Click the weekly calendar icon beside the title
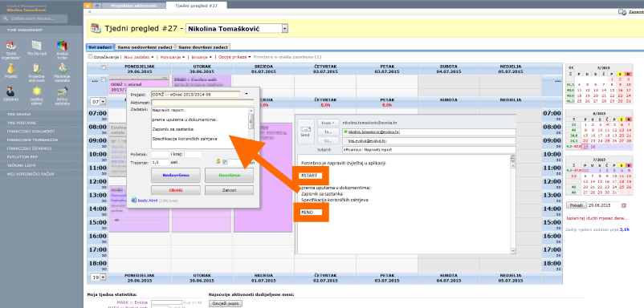The height and width of the screenshot is (308, 644). pos(96,28)
